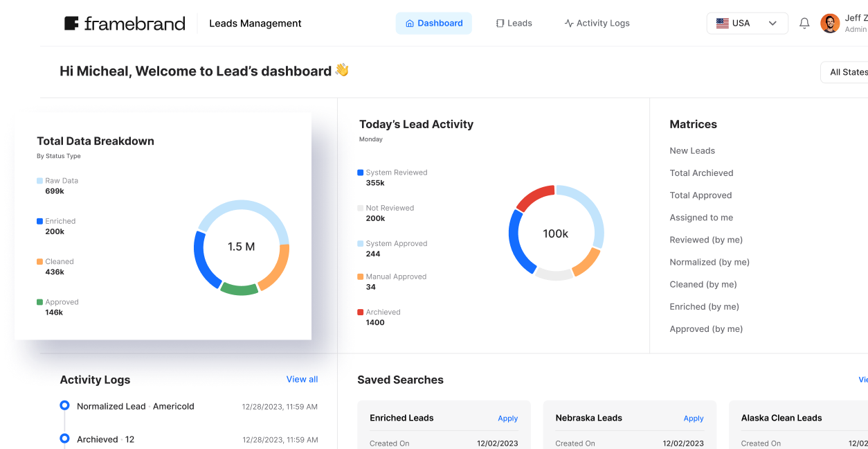Click the Normalized Lead timeline marker

(64, 405)
